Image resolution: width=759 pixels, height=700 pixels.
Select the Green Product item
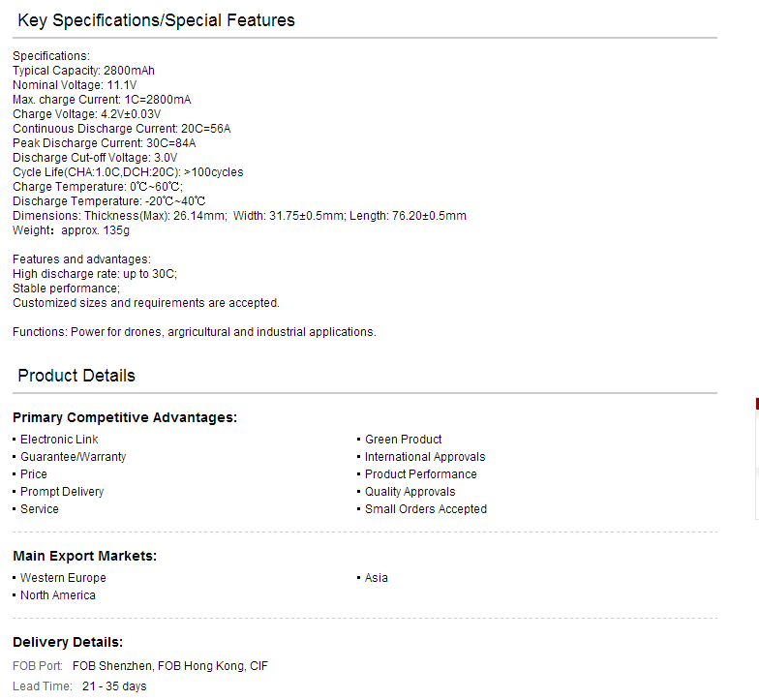(403, 440)
